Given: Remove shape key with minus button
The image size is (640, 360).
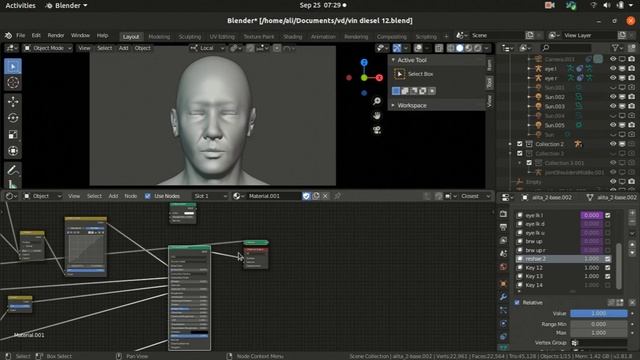Looking at the screenshot, I should click(x=632, y=222).
